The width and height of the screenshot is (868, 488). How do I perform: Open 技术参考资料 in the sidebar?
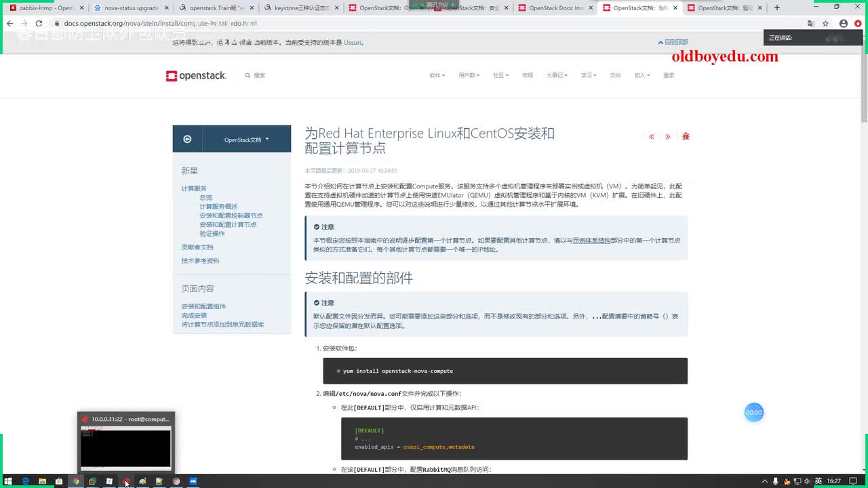(200, 260)
